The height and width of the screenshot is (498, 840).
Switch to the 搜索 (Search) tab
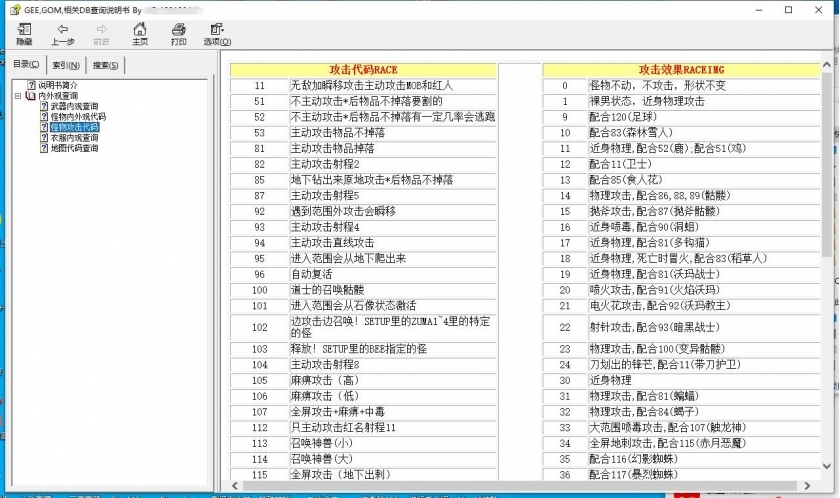tap(105, 65)
